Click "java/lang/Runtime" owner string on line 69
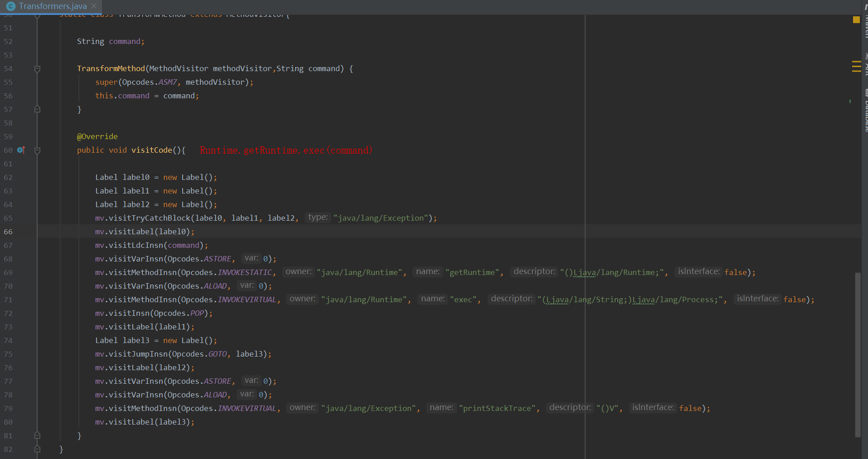 [x=359, y=272]
